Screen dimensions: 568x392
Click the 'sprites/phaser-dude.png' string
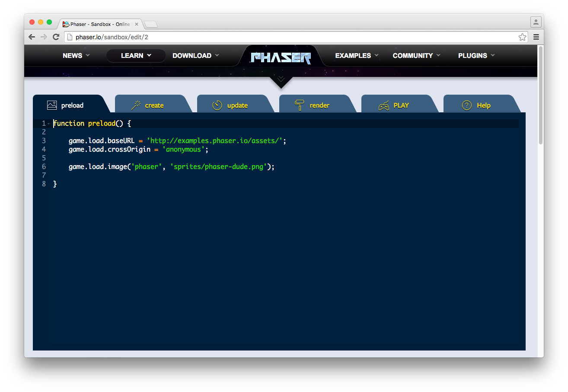tap(219, 167)
